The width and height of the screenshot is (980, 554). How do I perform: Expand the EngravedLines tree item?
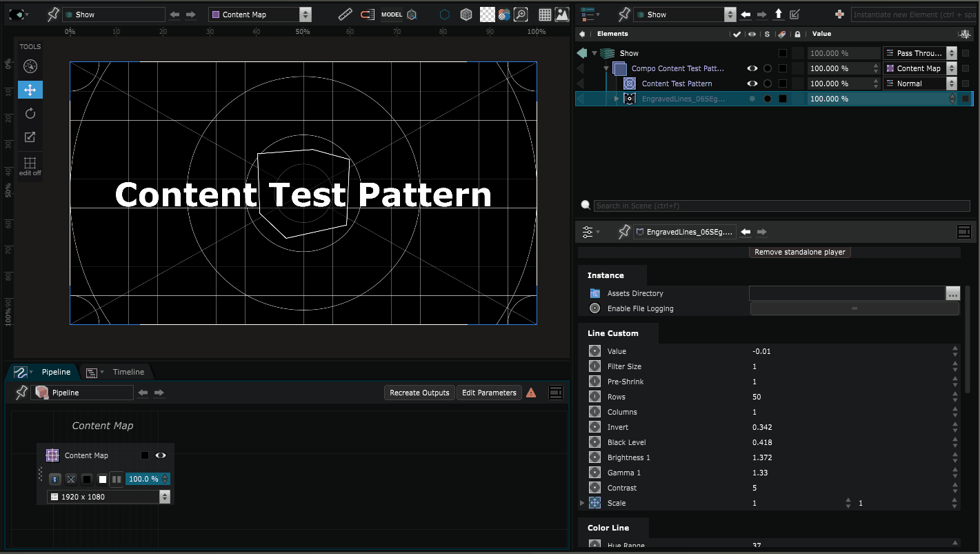pos(617,99)
